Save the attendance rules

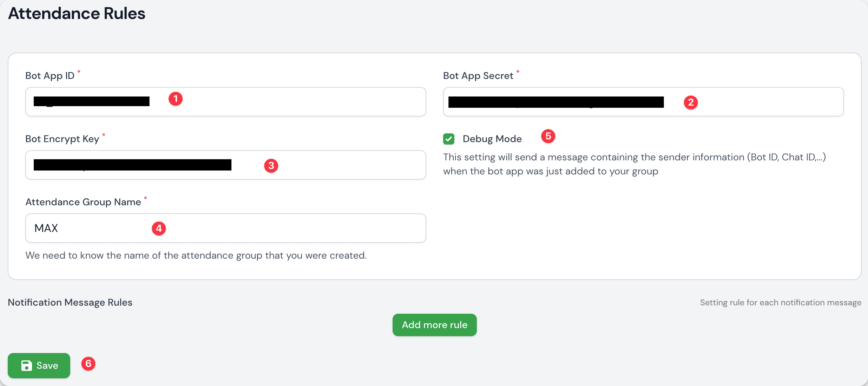(x=39, y=366)
